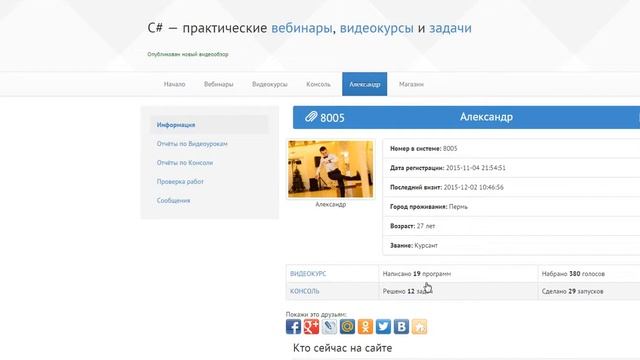
Task: Click the Город проживания Пермь row
Action: pos(511,207)
